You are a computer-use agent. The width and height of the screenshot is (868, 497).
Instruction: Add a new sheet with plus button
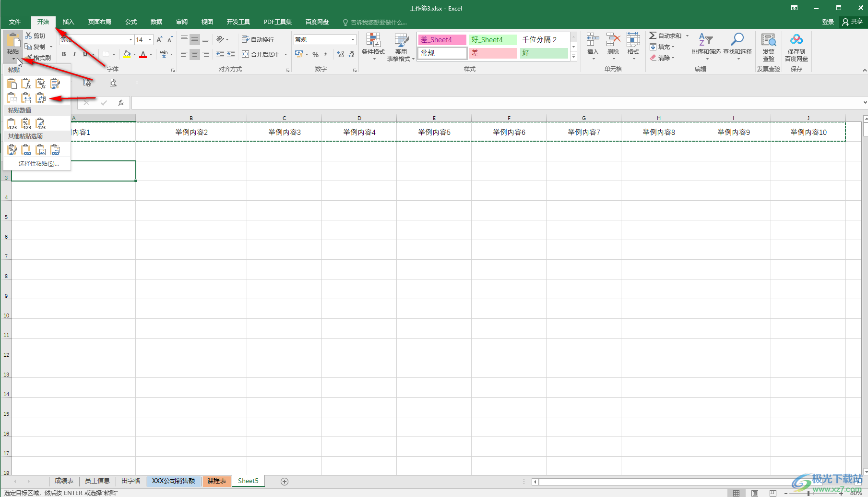pos(285,481)
